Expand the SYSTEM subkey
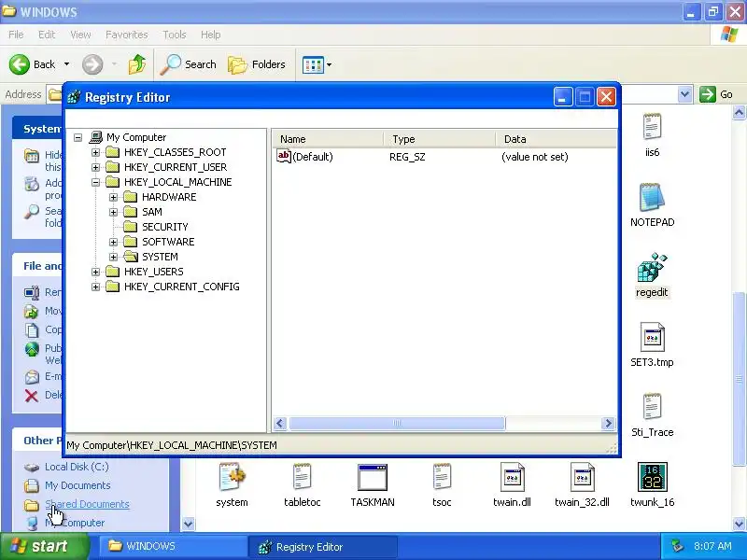The height and width of the screenshot is (560, 747). point(113,258)
